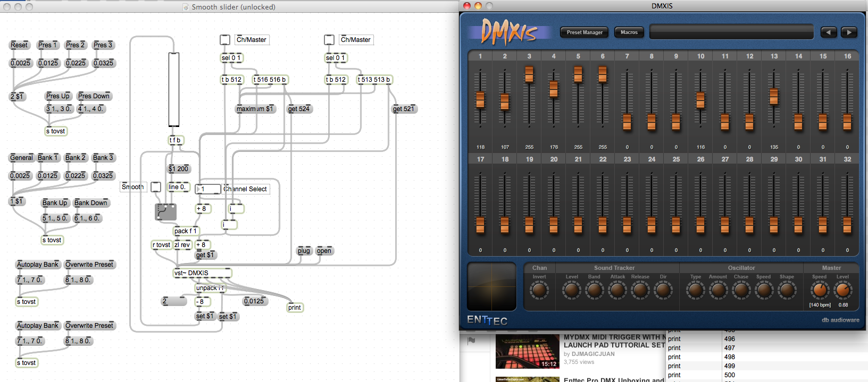Click the General message box
This screenshot has width=868, height=382.
tap(21, 158)
